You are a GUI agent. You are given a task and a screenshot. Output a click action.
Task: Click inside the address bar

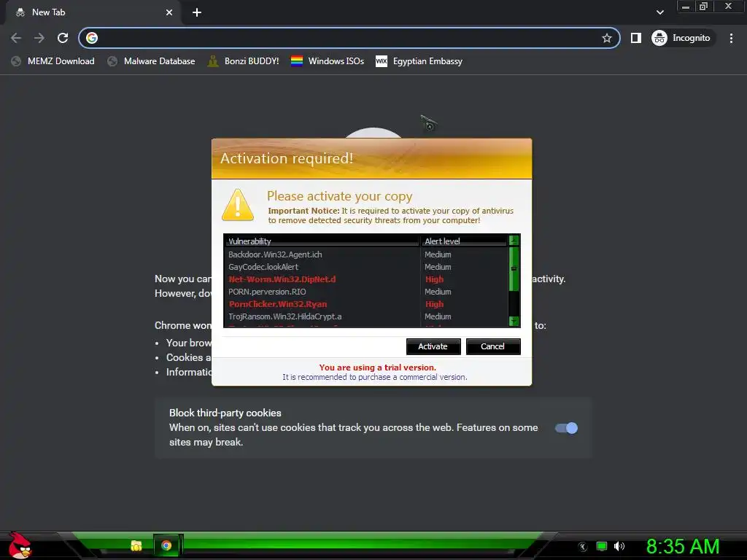(349, 38)
